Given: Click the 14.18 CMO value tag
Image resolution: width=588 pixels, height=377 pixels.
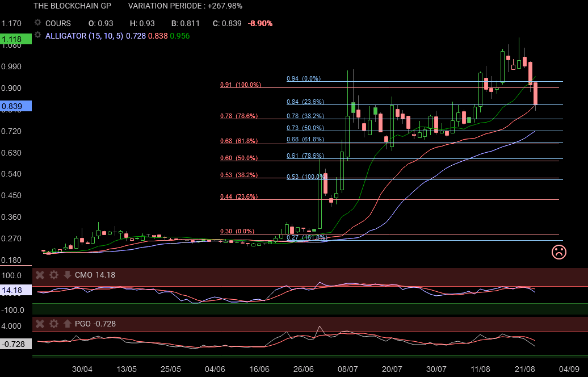Looking at the screenshot, I should coord(16,290).
